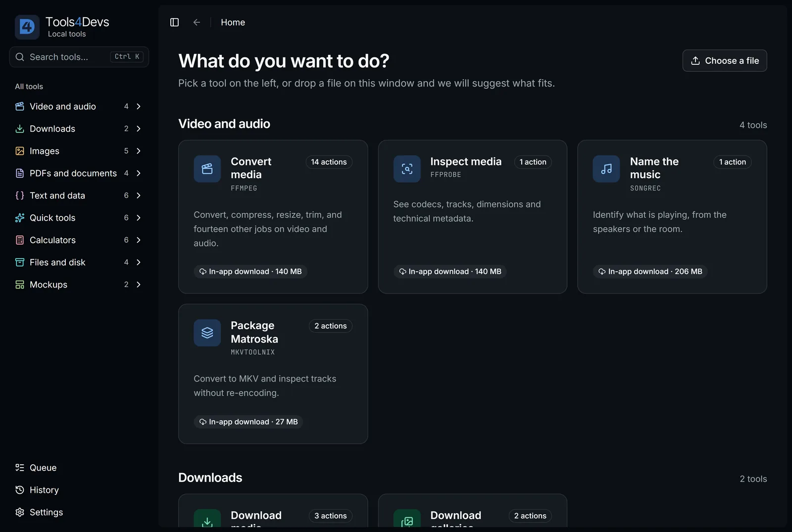792x532 pixels.
Task: Open the Package Matroska tool title
Action: click(x=254, y=332)
